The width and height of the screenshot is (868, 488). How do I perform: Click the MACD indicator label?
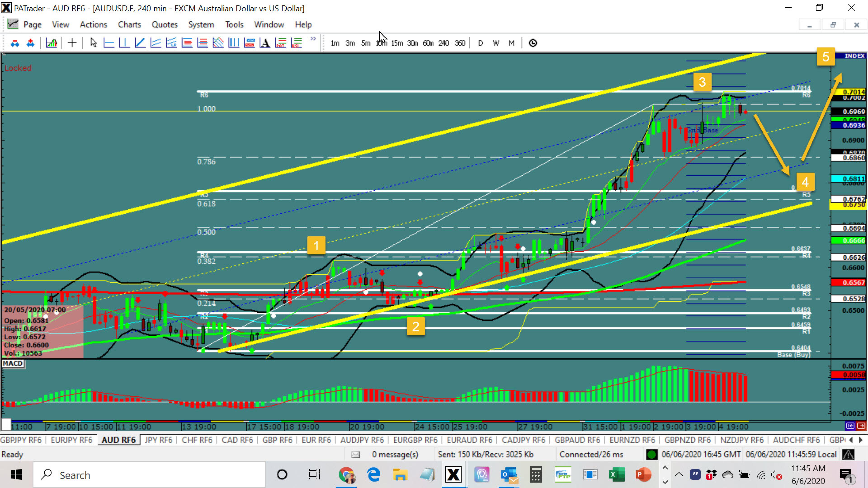pos(13,363)
